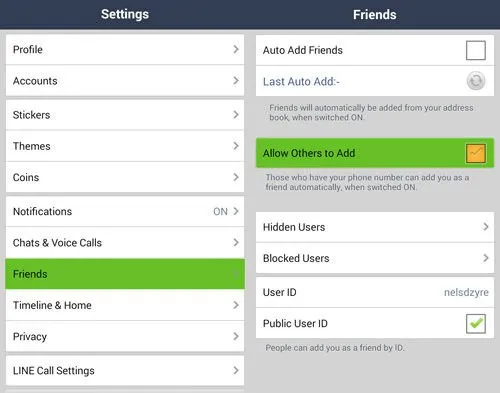
Task: Open the Timeline & Home entry
Action: point(125,305)
